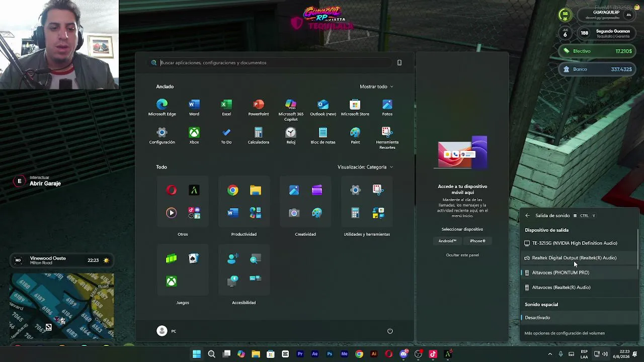Viewport: 644px width, 362px height.
Task: Open the Fotos app
Action: click(387, 108)
